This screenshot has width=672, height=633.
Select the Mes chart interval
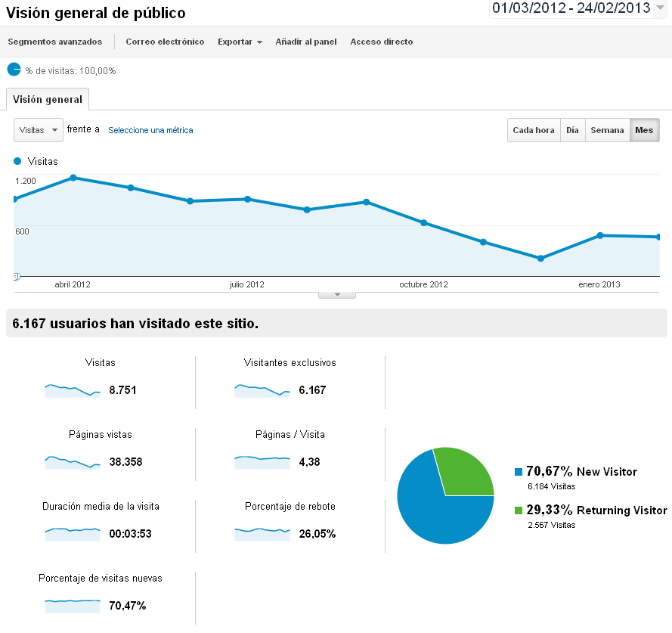coord(644,130)
